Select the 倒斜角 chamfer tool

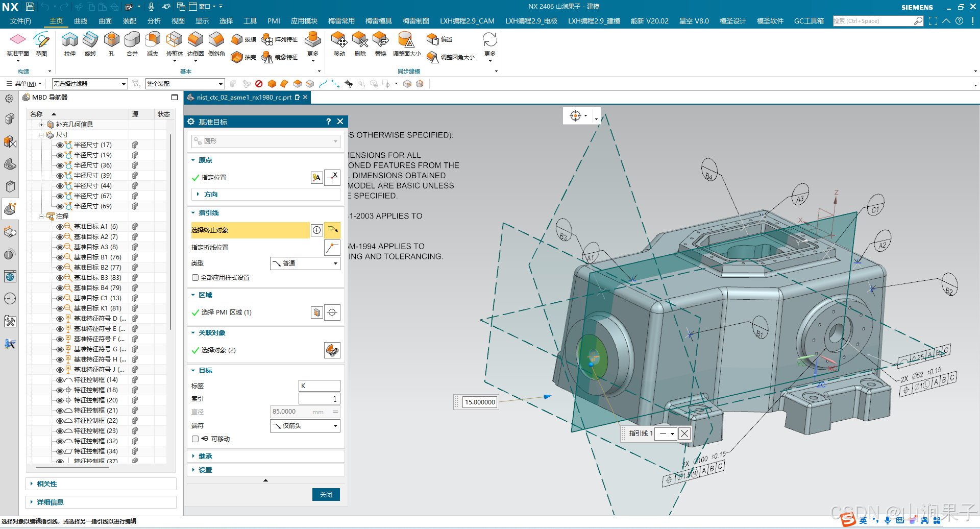[216, 44]
